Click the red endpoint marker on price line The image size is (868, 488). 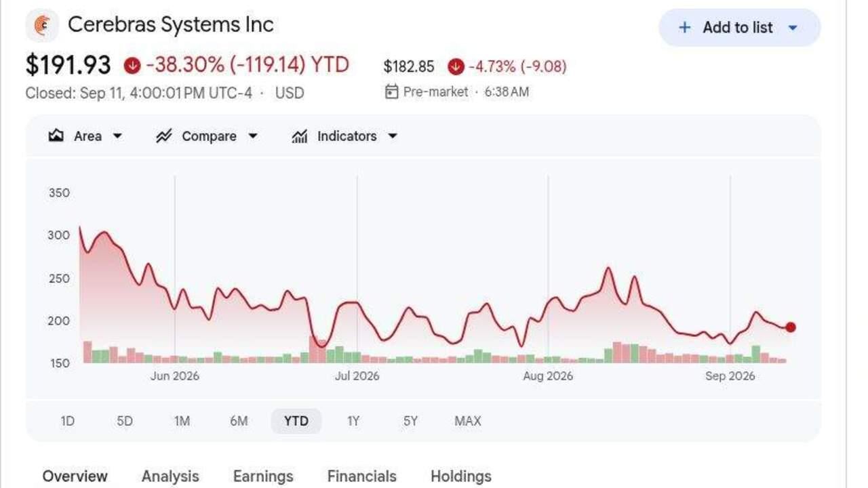[790, 327]
